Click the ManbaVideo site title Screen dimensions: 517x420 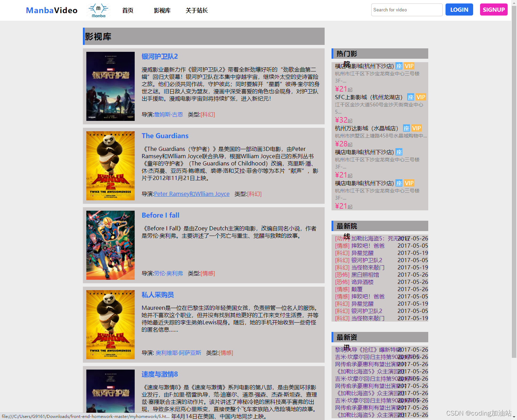(52, 10)
